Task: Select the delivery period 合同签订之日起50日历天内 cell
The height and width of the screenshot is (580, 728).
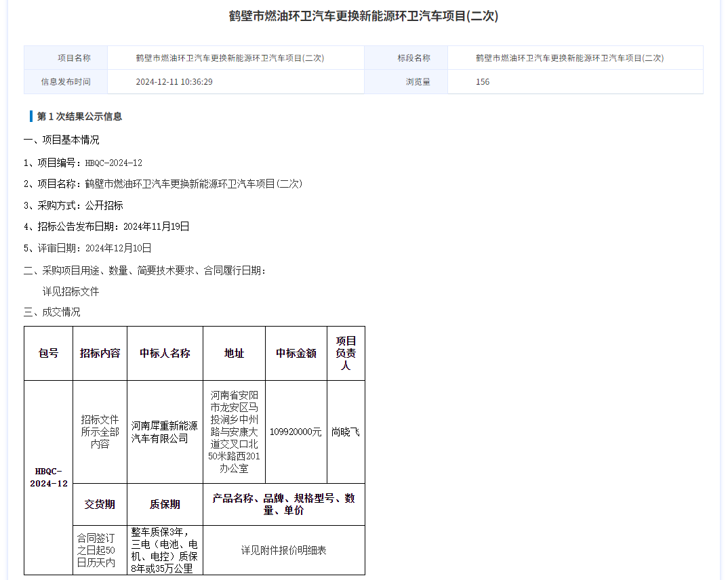Action: [x=100, y=550]
